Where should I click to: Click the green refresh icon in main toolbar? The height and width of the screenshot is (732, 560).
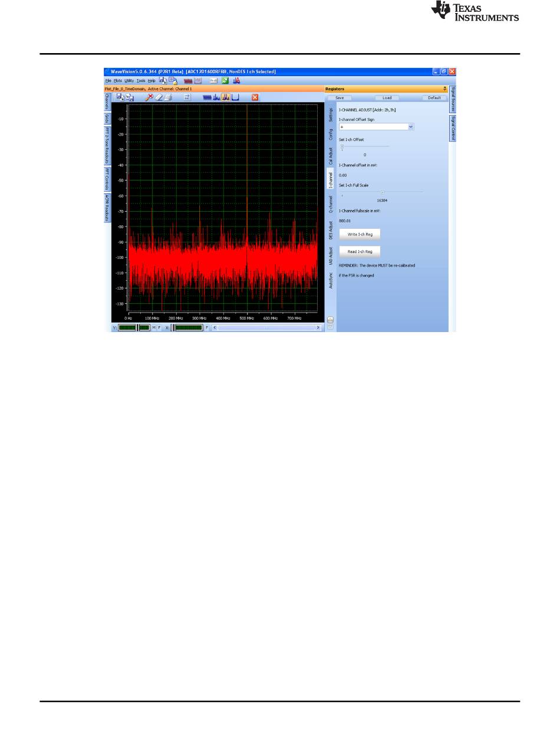coord(225,81)
